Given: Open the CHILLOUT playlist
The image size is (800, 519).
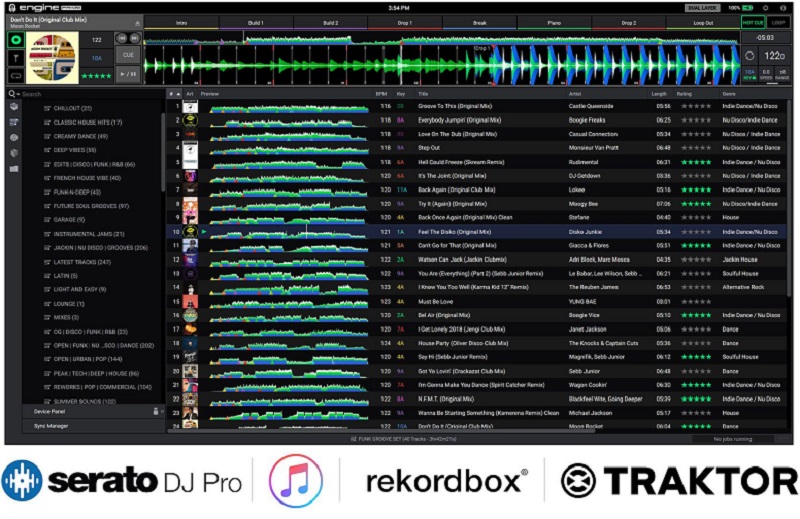Looking at the screenshot, I should click(x=73, y=108).
